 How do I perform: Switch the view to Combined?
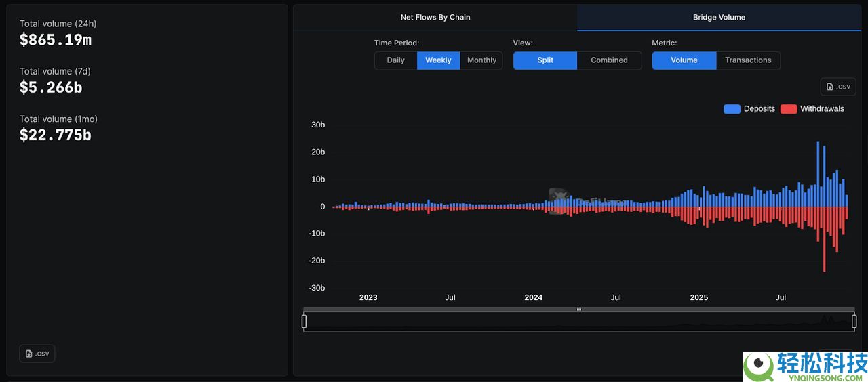[609, 60]
